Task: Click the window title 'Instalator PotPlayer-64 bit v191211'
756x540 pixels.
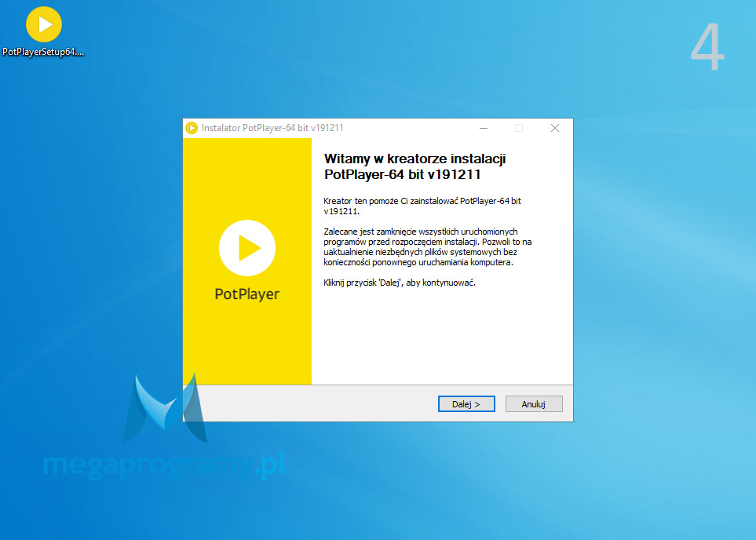Action: pos(272,128)
